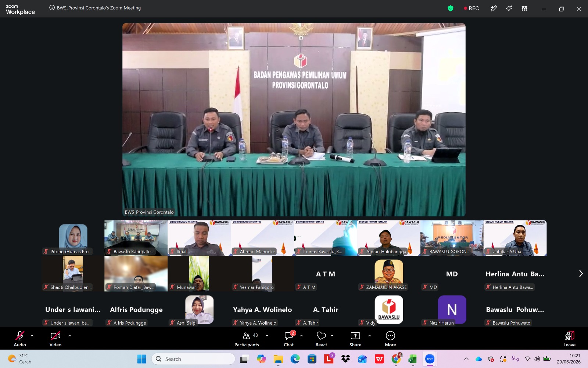Expand audio options arrow next to Audio
This screenshot has width=588, height=368.
[32, 336]
